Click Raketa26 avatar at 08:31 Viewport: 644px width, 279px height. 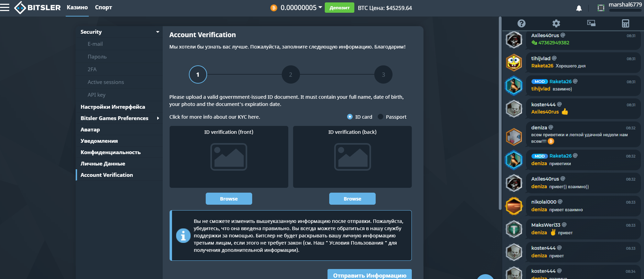click(x=514, y=86)
